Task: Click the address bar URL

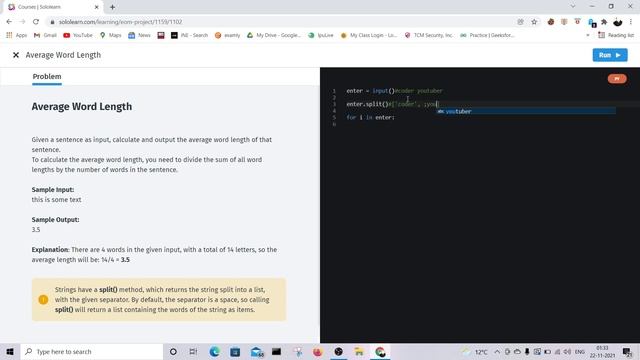Action: [120, 22]
